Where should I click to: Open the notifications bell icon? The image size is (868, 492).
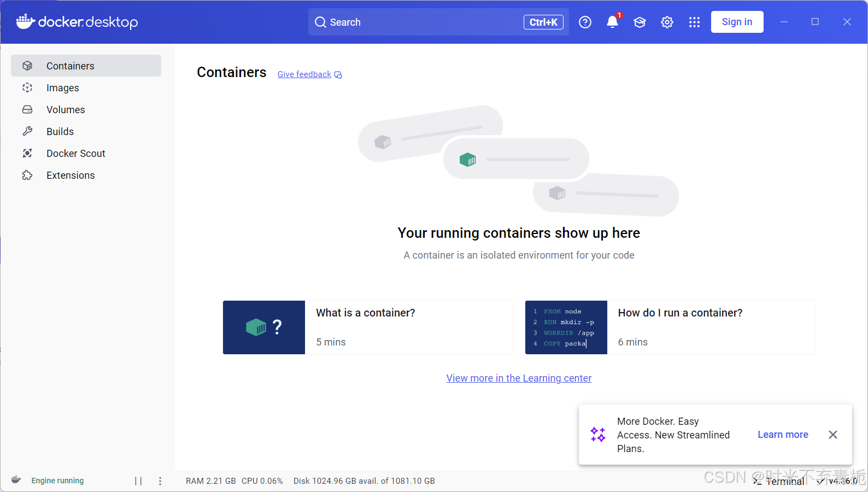[612, 22]
